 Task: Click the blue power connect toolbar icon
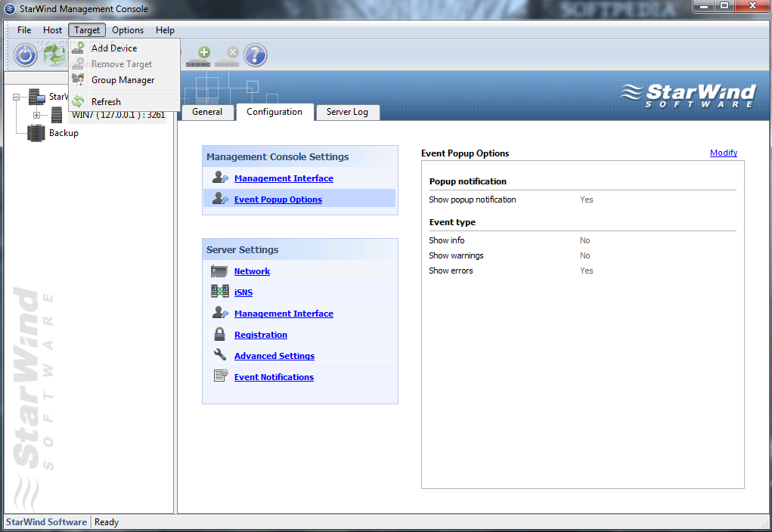point(25,54)
